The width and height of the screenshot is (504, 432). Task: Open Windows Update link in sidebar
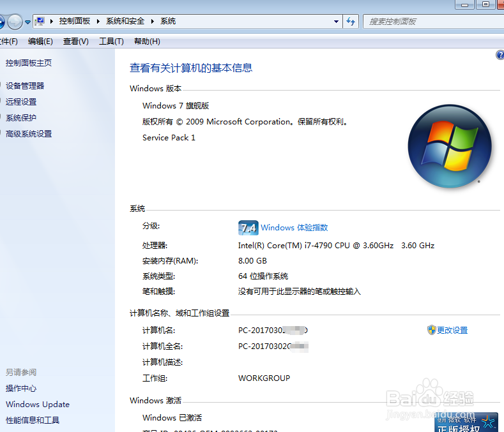[38, 405]
